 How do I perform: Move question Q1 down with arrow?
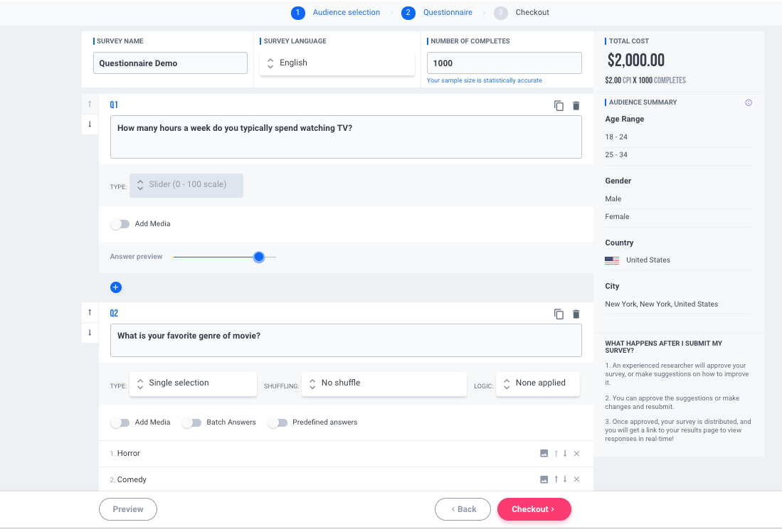[x=90, y=124]
